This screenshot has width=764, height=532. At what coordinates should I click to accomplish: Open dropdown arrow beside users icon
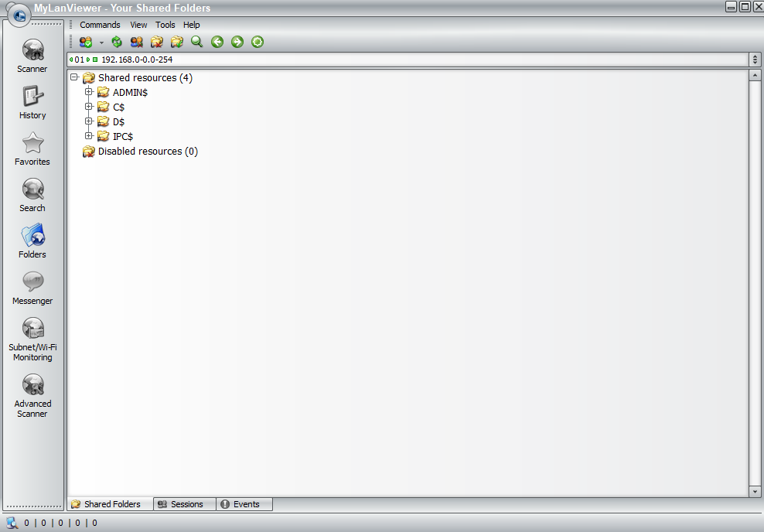point(101,43)
